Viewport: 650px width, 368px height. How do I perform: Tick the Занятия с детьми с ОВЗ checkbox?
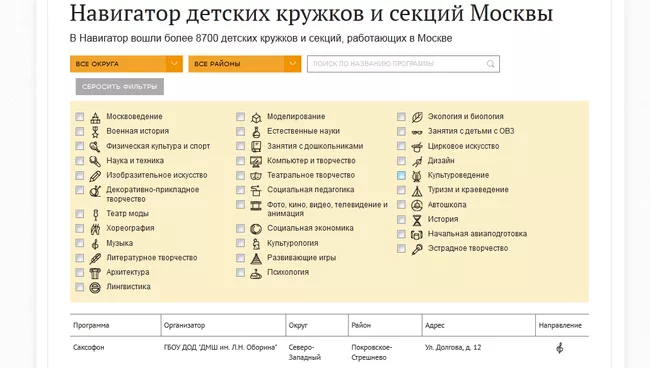(x=401, y=131)
